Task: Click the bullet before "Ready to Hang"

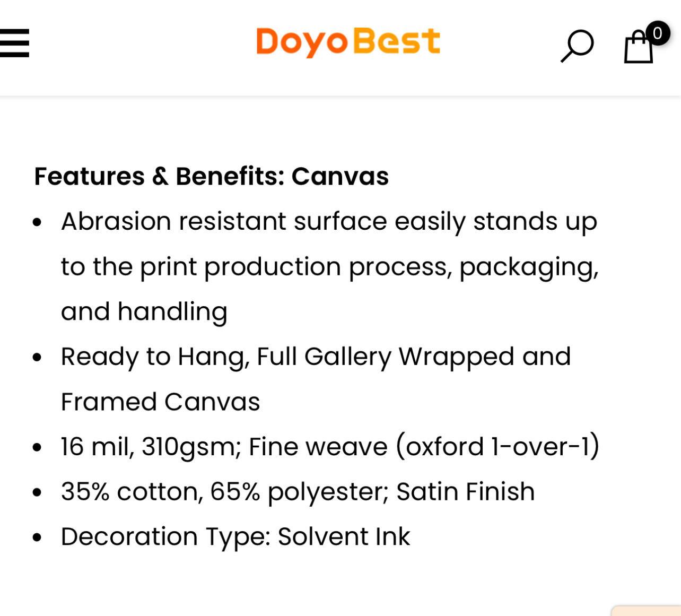Action: [37, 358]
